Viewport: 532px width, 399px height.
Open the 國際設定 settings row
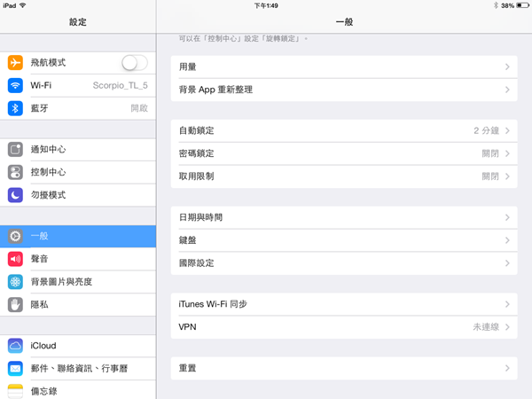point(344,263)
